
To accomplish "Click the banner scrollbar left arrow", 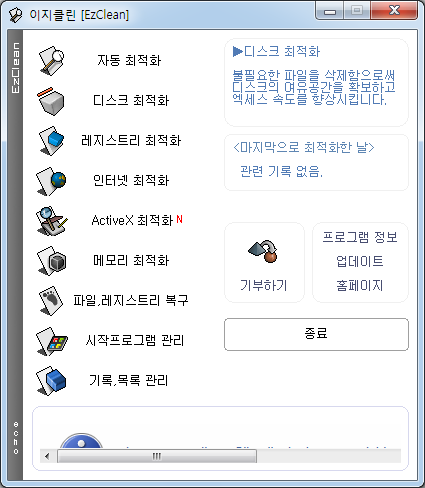I will 47,456.
